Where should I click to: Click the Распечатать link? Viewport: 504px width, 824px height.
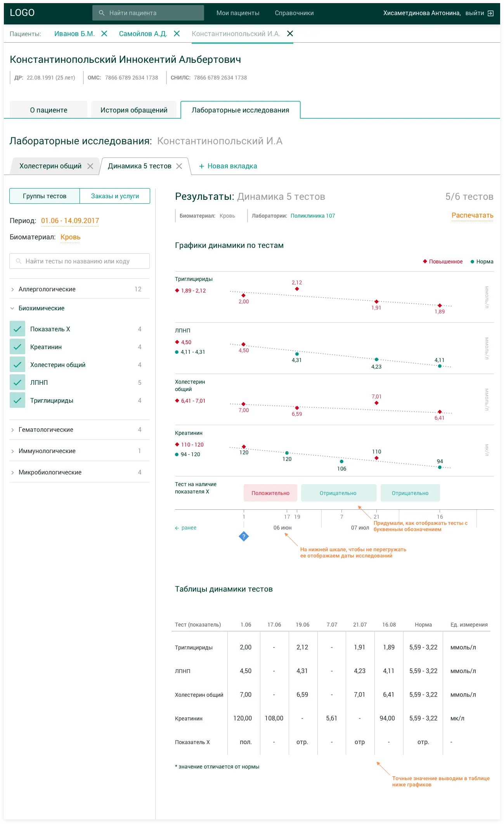472,215
